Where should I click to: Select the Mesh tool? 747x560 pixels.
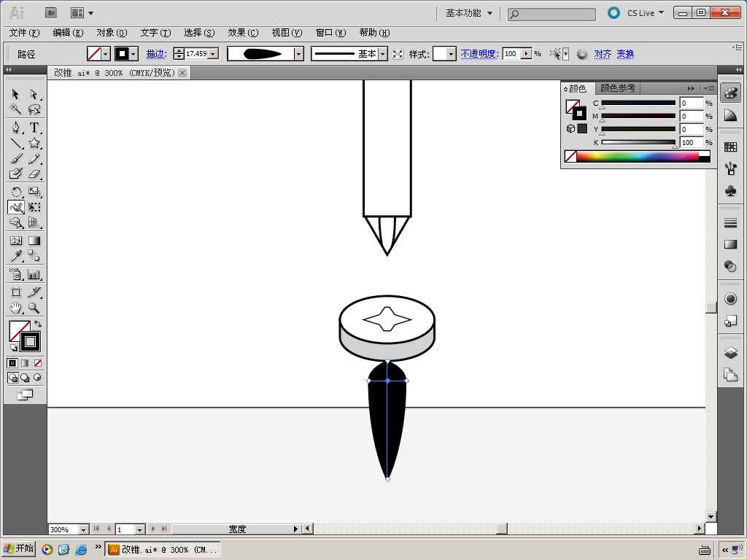16,241
